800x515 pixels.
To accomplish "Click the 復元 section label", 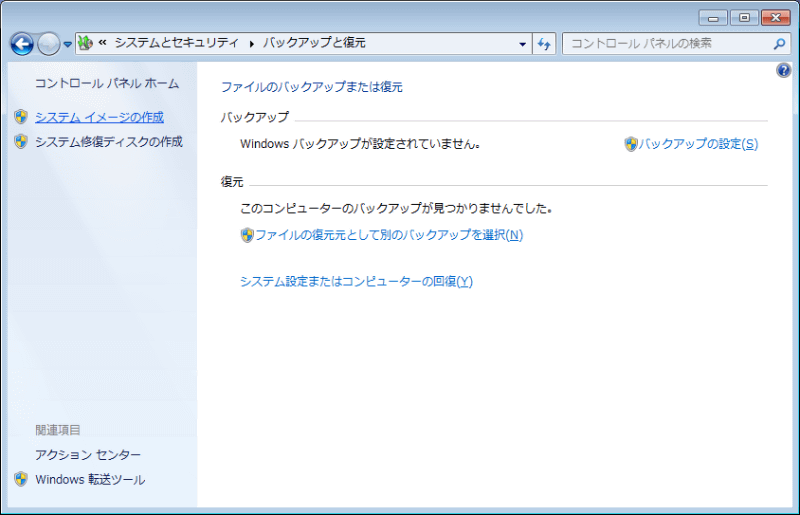I will point(232,182).
